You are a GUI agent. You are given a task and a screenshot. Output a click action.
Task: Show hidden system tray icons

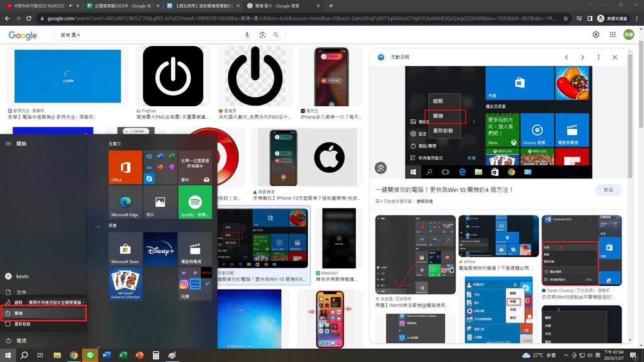point(566,356)
